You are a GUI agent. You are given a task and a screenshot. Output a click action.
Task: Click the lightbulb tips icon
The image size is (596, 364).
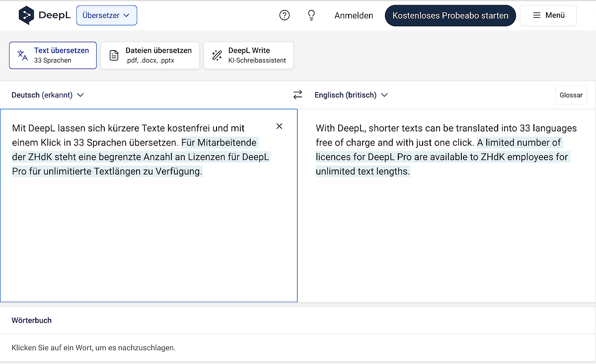[311, 15]
